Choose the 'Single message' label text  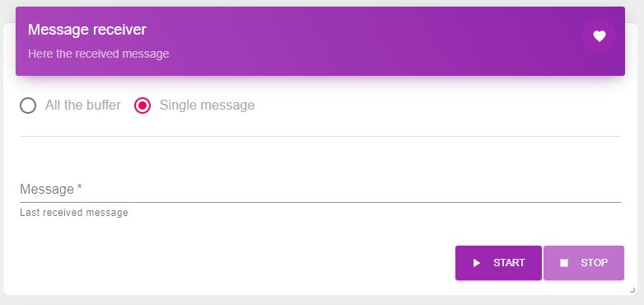coord(207,106)
